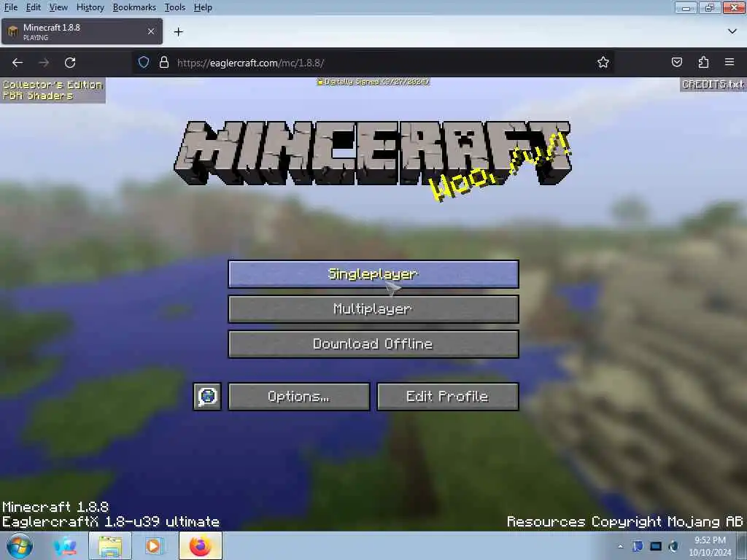Open the View menu
Viewport: 747px width, 560px height.
click(x=58, y=7)
